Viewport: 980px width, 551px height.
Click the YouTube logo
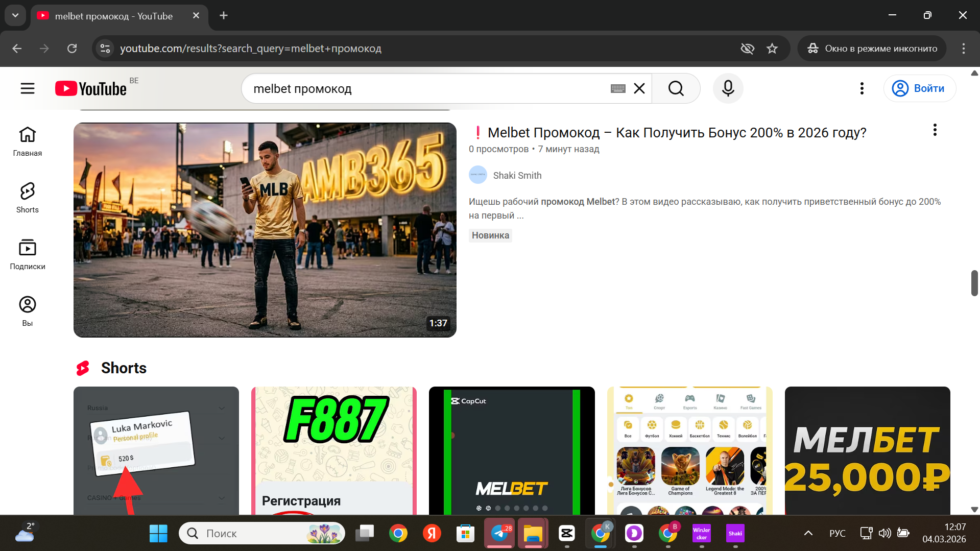pyautogui.click(x=91, y=88)
